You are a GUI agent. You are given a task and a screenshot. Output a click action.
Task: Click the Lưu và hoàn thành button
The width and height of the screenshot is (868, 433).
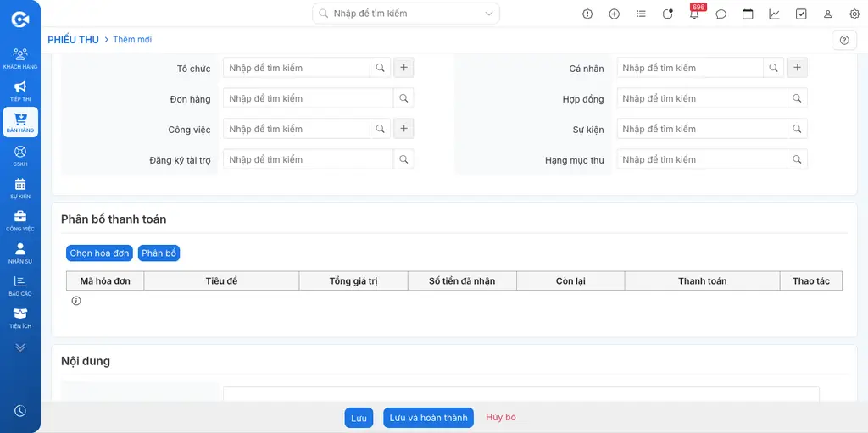(x=428, y=418)
